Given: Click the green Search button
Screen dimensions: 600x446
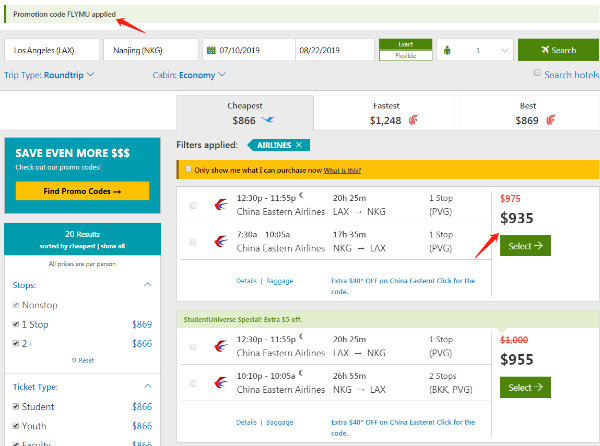Looking at the screenshot, I should tap(558, 50).
